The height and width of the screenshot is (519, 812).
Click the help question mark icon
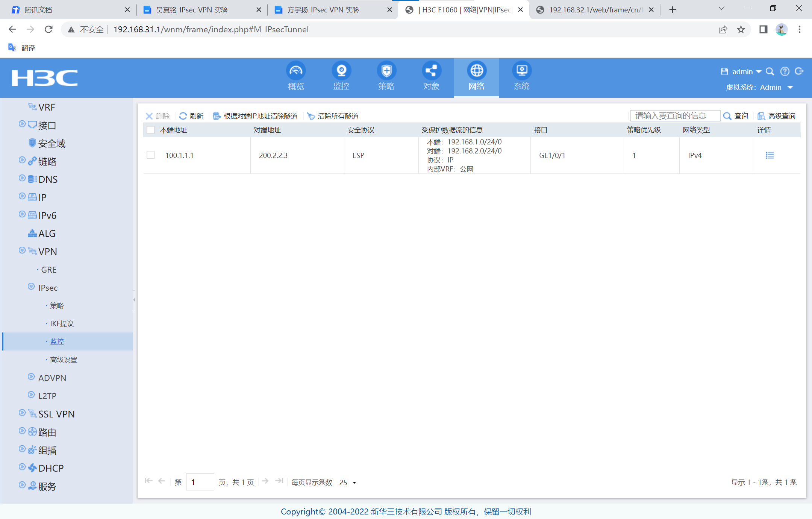coord(785,71)
